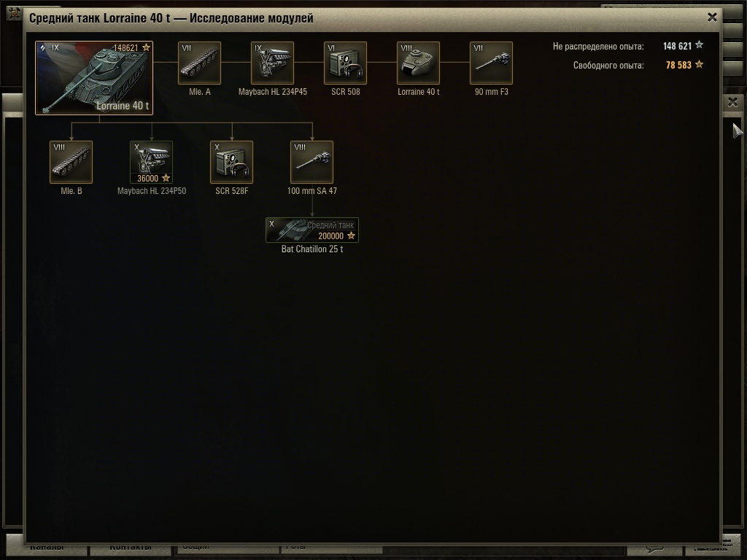747x560 pixels.
Task: Click the SCR 508 radio module icon
Action: (345, 63)
